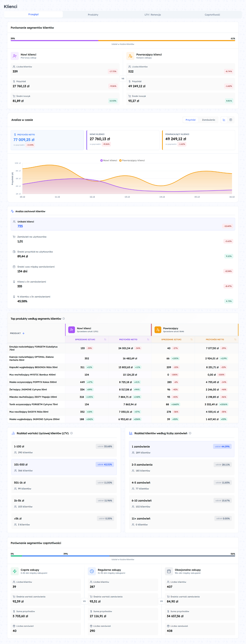Sort Nowi klienci Sprzedane sztuki column
Viewport: 246px width, 644px height.
point(105,339)
